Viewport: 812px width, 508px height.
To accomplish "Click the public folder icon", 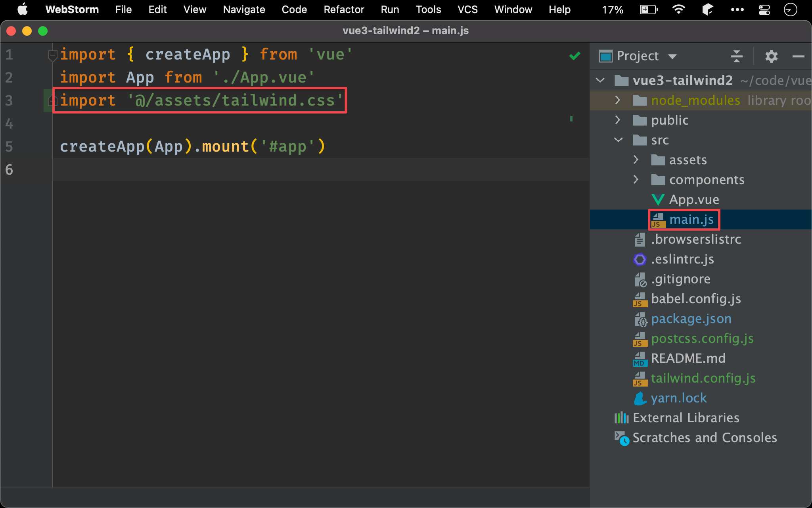I will tap(640, 120).
